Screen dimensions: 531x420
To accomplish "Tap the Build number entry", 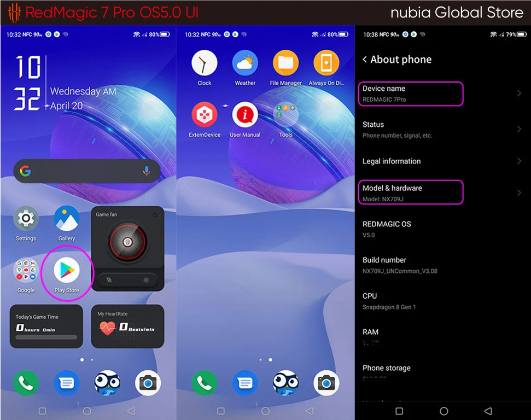I will point(442,265).
